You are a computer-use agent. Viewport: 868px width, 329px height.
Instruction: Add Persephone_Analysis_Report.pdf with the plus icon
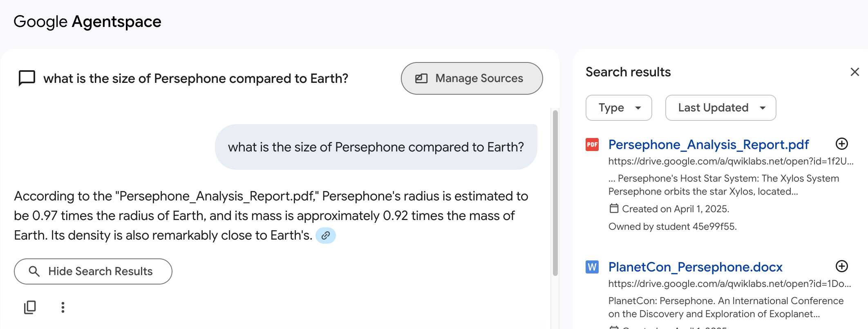coord(841,144)
